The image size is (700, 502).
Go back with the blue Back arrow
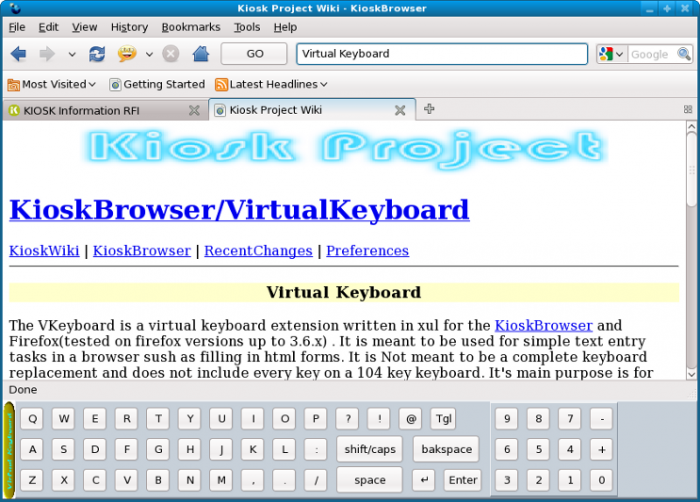tap(19, 54)
